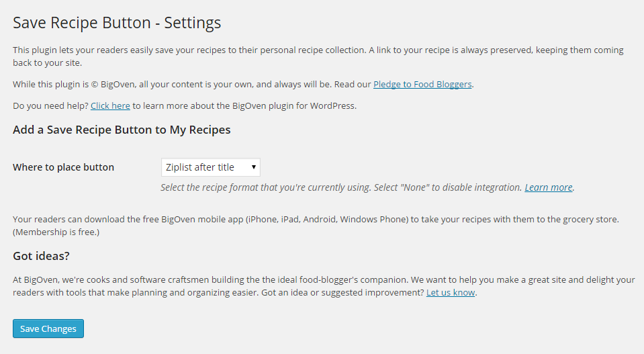Click the sentence about the free BigOven mobile app
This screenshot has height=354, width=644.
click(x=316, y=219)
